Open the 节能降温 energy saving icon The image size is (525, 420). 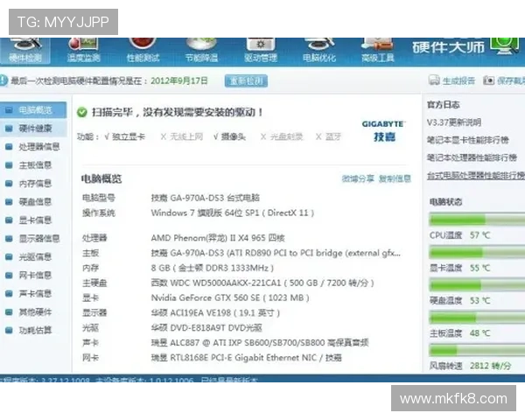pyautogui.click(x=201, y=50)
